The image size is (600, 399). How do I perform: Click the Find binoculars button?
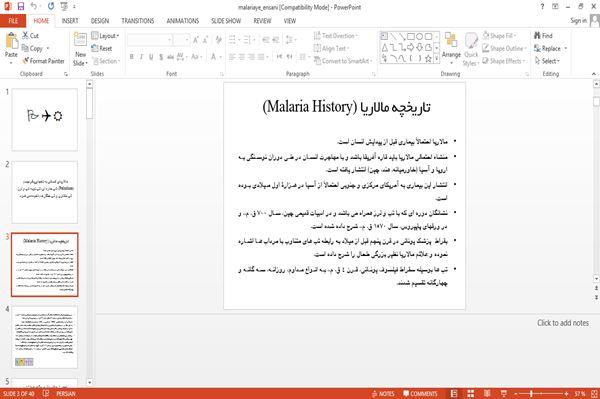click(543, 36)
